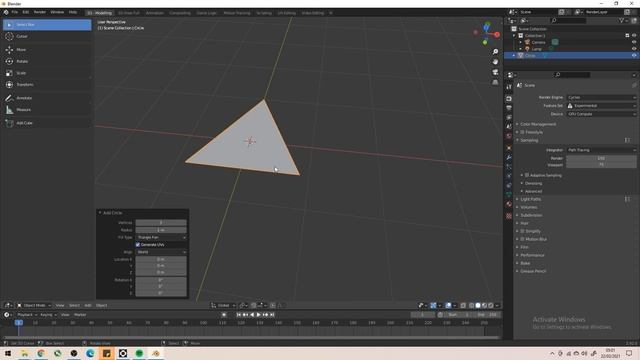The width and height of the screenshot is (640, 360).
Task: Open the Render menu
Action: [40, 12]
